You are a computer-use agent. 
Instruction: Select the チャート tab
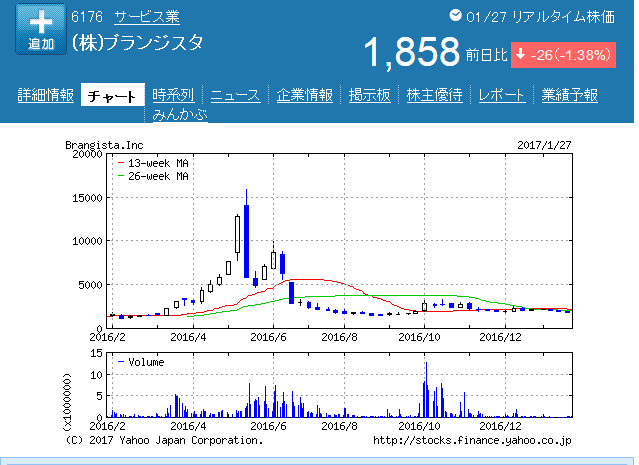112,95
